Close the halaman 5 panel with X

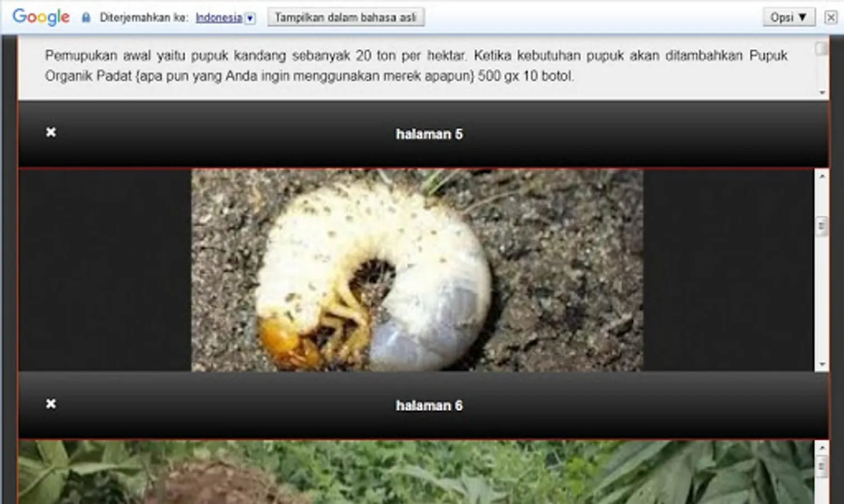pyautogui.click(x=51, y=132)
